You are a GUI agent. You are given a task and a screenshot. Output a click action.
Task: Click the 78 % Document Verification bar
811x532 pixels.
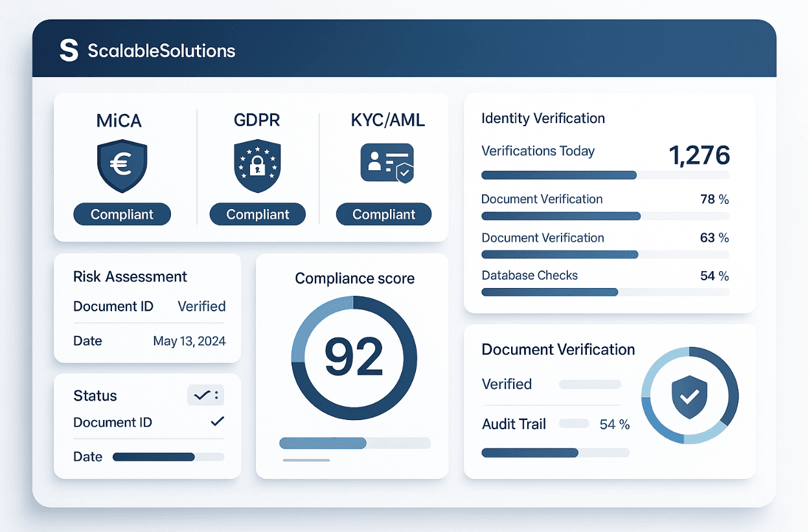[605, 216]
